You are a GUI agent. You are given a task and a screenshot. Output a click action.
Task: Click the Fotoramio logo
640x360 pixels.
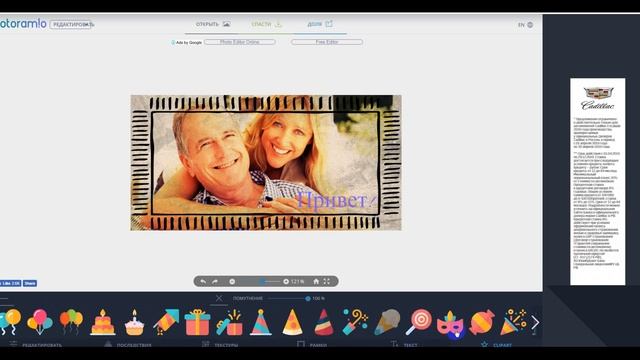[23, 24]
